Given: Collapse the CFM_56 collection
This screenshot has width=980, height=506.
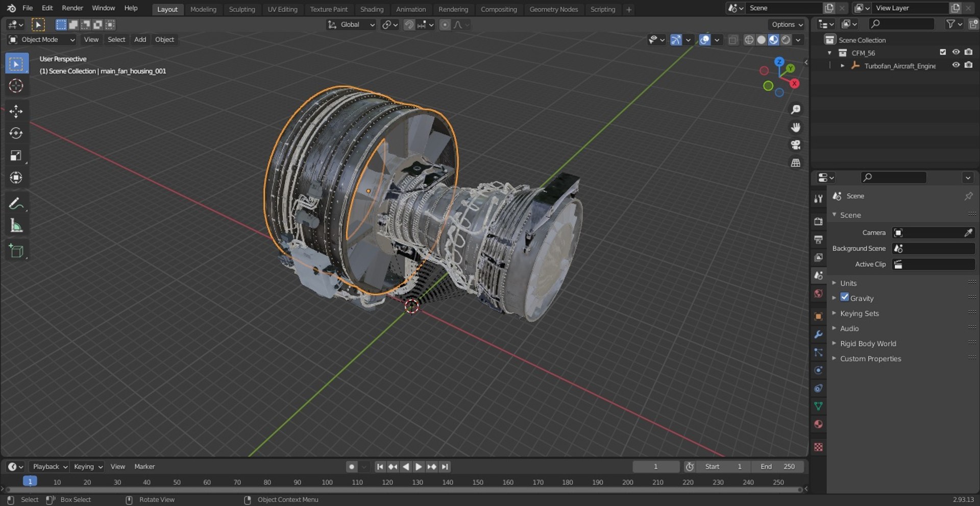Looking at the screenshot, I should [829, 53].
